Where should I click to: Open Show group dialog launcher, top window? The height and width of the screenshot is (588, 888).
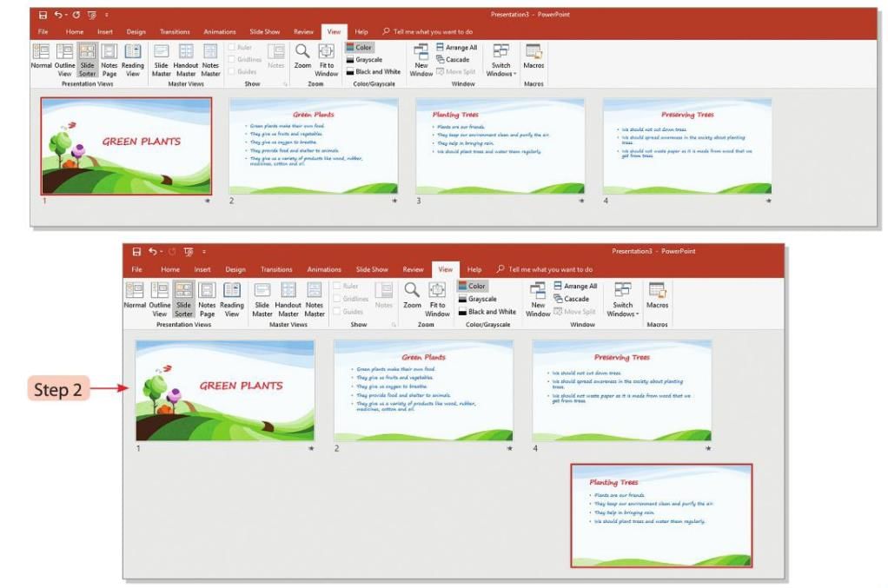click(285, 84)
